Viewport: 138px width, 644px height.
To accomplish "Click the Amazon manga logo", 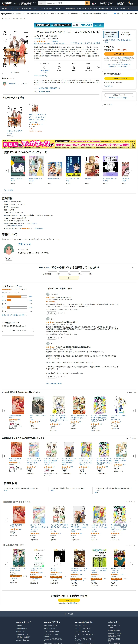I will click(x=8, y=14).
